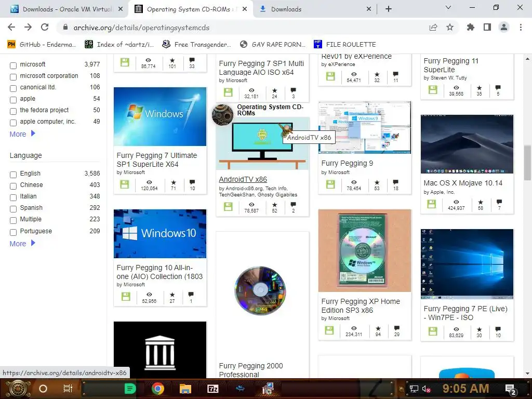The height and width of the screenshot is (399, 532).
Task: Open the GitHub - Enderma bookmark
Action: [43, 45]
